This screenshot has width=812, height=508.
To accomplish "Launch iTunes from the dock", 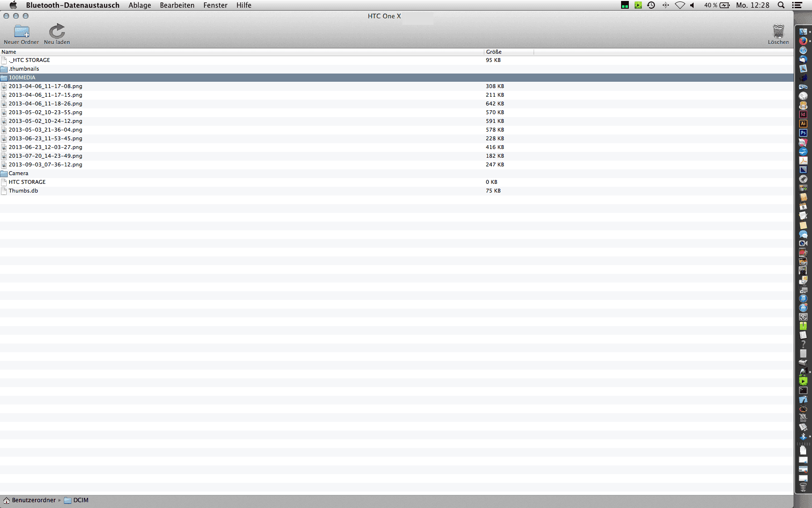I will [803, 298].
